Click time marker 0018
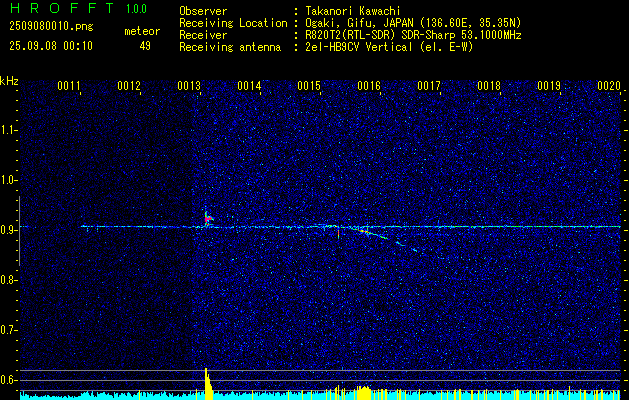The height and width of the screenshot is (400, 629). [x=489, y=86]
